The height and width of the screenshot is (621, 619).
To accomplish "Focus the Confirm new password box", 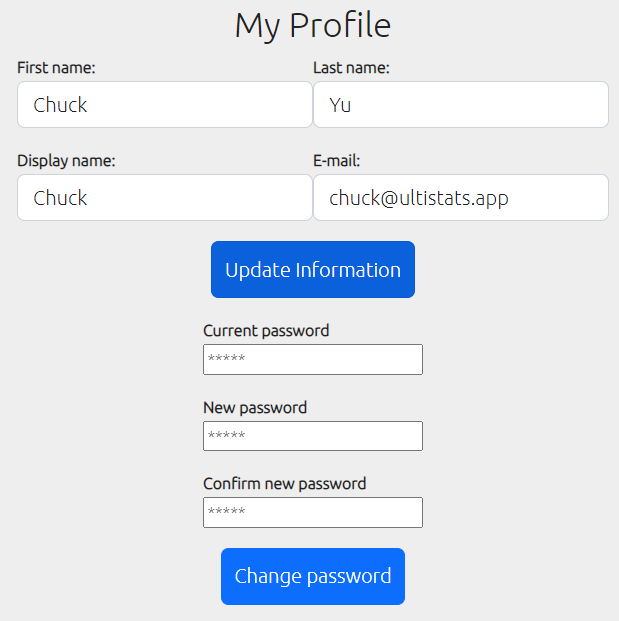I will click(x=313, y=512).
